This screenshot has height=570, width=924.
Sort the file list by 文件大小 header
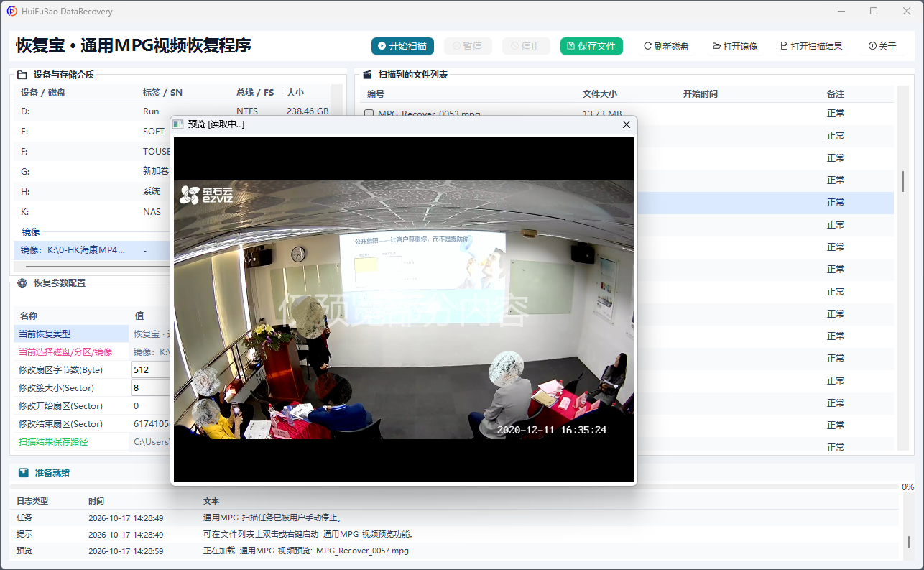[600, 94]
